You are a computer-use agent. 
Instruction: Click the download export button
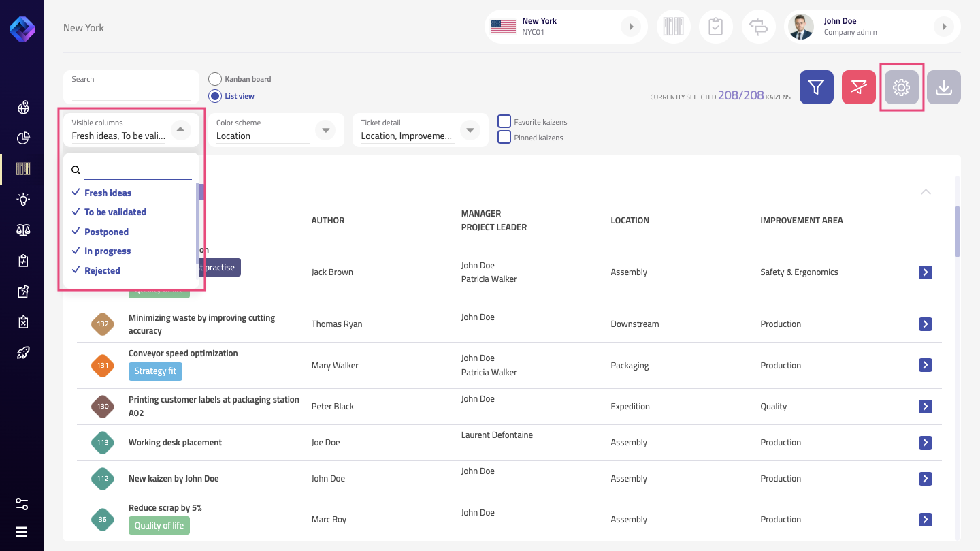[943, 87]
